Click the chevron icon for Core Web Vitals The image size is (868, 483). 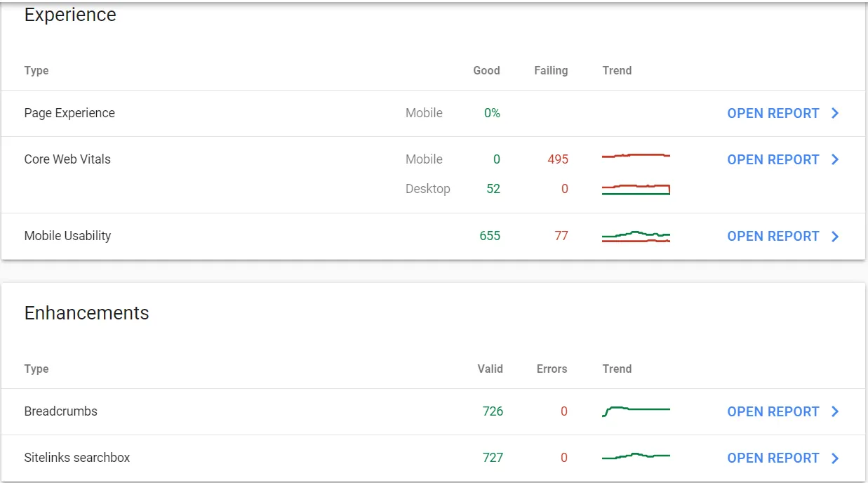[x=835, y=160]
